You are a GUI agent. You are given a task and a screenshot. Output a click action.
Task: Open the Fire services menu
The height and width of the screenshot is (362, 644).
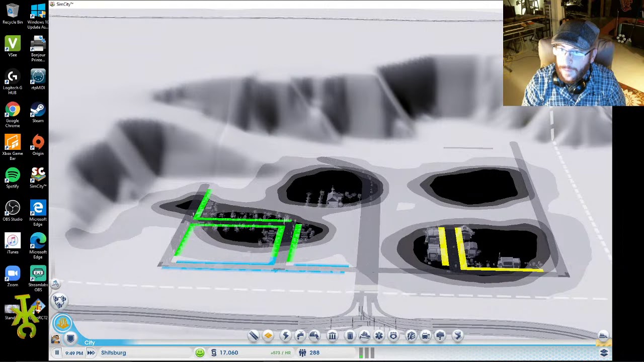tap(365, 336)
